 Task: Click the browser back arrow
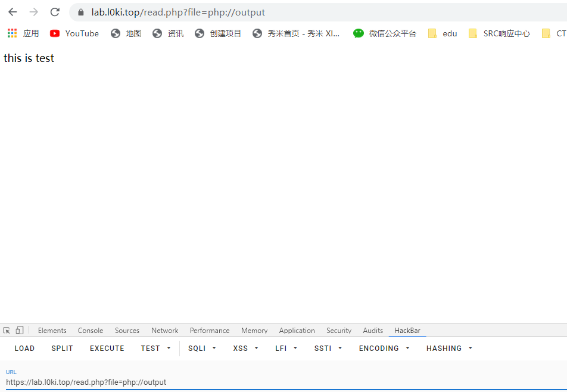[x=13, y=12]
